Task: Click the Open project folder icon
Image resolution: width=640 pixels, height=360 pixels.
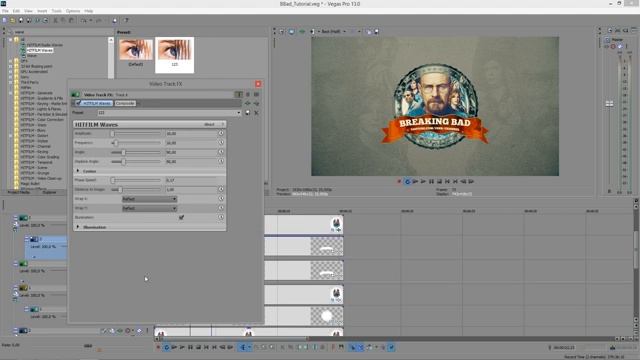Action: (x=13, y=20)
